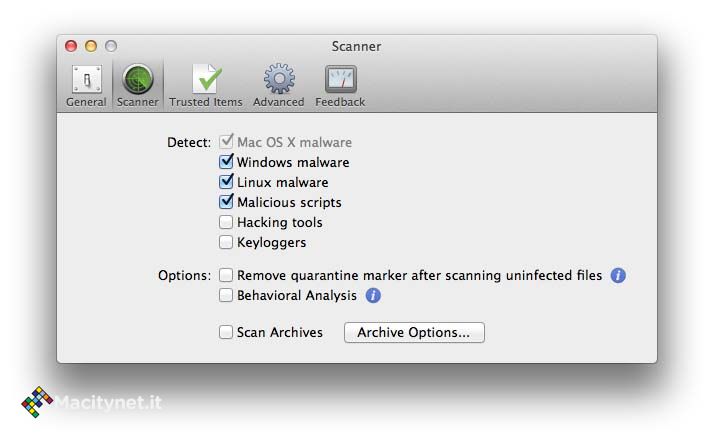Show info about quarantine marker option
Viewport: 714px width, 442px height.
(x=618, y=275)
